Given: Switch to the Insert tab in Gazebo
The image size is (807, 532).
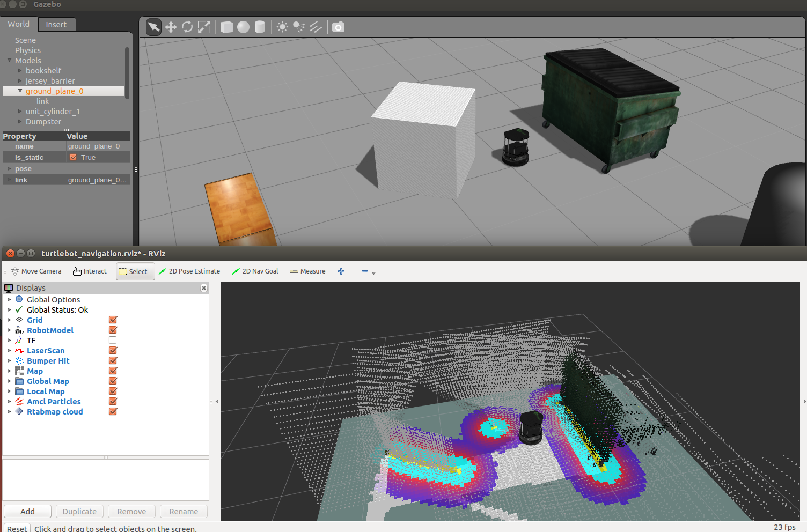Looking at the screenshot, I should point(56,25).
